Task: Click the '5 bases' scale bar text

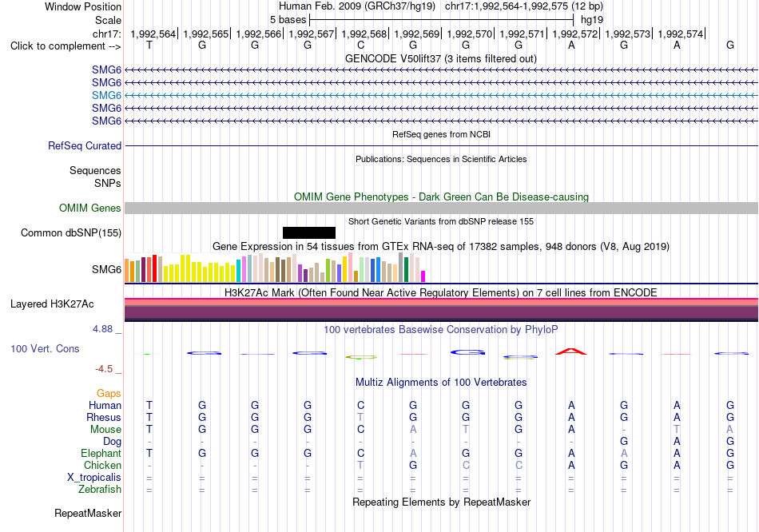Action: pyautogui.click(x=288, y=20)
